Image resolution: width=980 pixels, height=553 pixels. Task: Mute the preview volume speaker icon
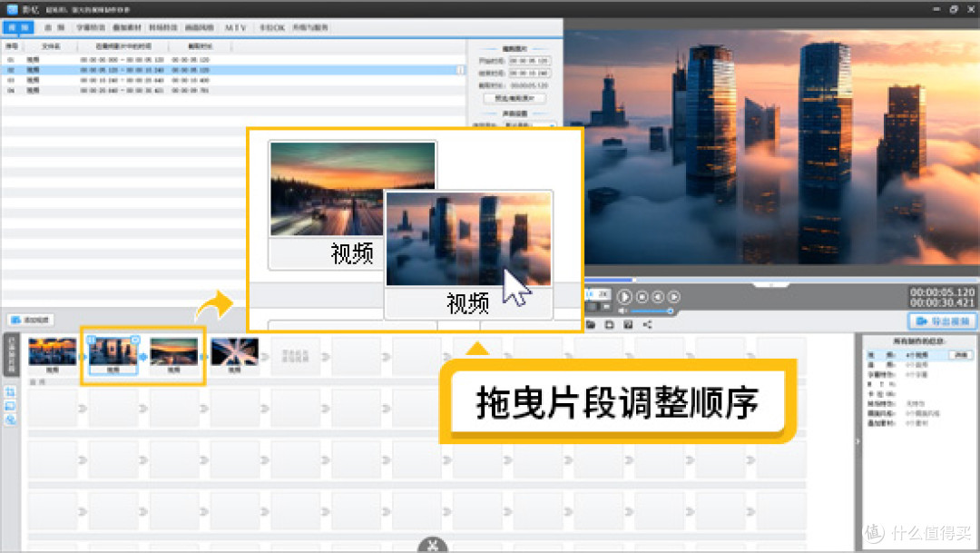[x=622, y=311]
